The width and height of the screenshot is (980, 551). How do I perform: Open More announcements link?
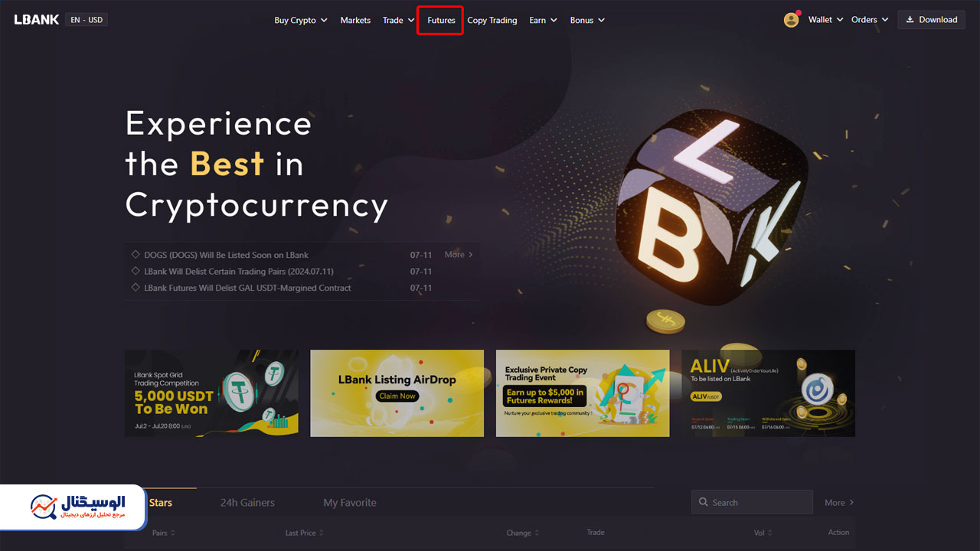pos(459,255)
